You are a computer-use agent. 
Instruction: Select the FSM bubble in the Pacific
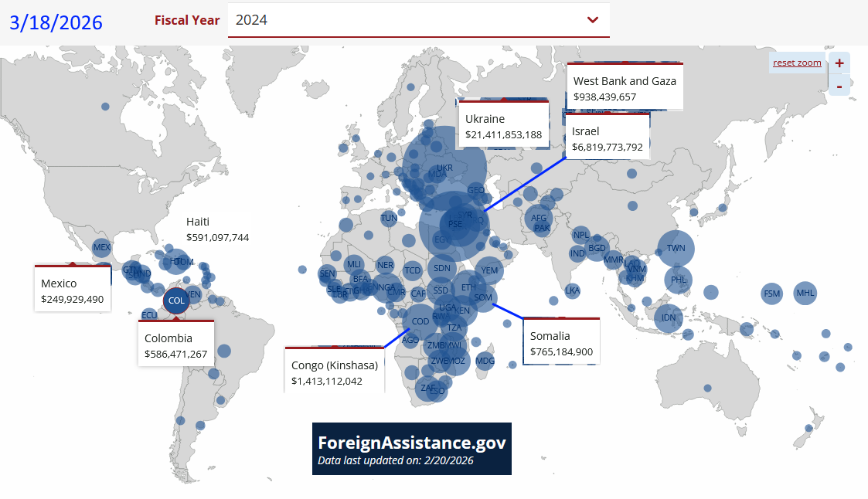(771, 294)
